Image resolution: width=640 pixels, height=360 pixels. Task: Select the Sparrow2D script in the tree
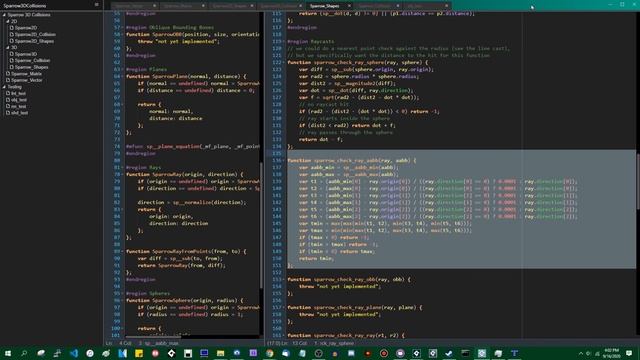click(26, 28)
